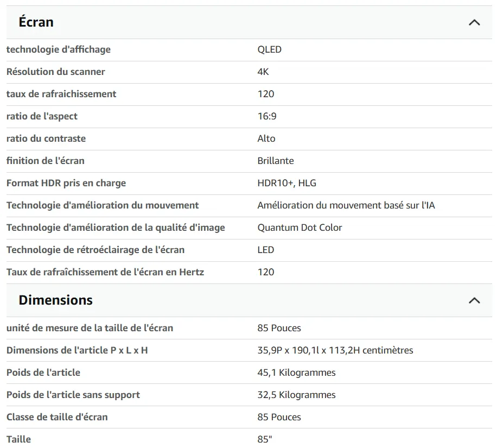Click the Classe de taille d'écran label
This screenshot has width=497, height=448.
(57, 417)
